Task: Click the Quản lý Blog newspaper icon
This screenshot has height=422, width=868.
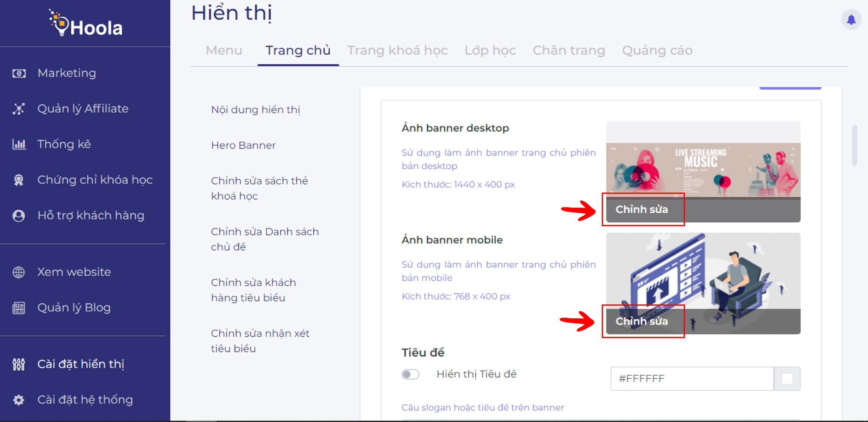Action: click(x=19, y=308)
